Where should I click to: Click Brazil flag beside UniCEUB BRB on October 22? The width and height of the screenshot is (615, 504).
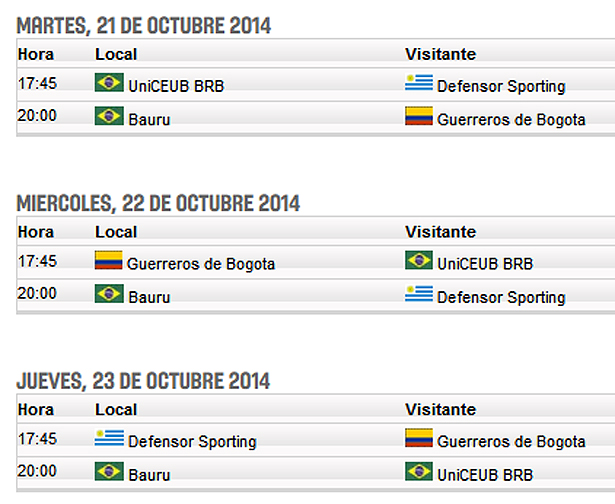[x=419, y=262]
